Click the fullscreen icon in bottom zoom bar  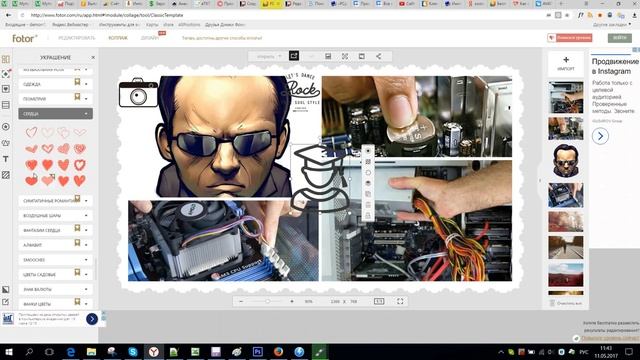pos(400,301)
